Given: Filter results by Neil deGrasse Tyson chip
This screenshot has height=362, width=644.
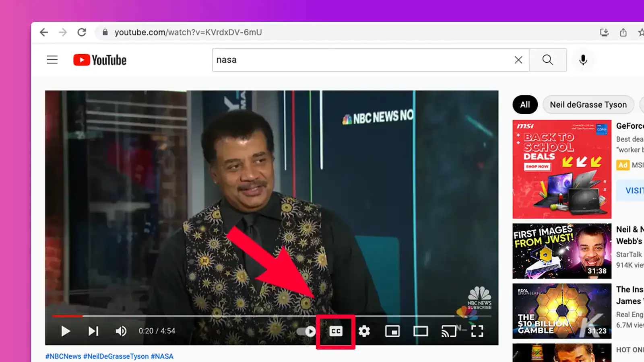Looking at the screenshot, I should pyautogui.click(x=588, y=105).
